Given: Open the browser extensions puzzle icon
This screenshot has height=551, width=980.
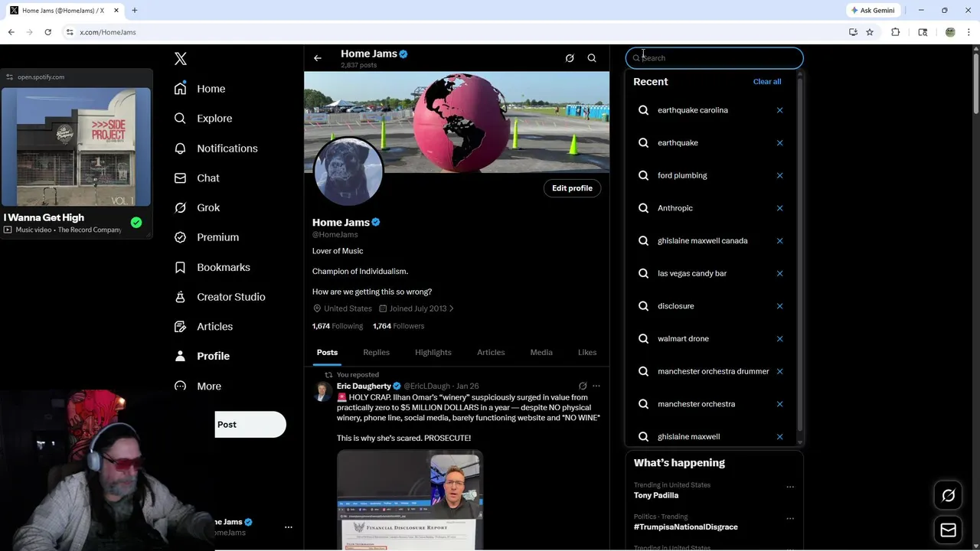Looking at the screenshot, I should [896, 32].
